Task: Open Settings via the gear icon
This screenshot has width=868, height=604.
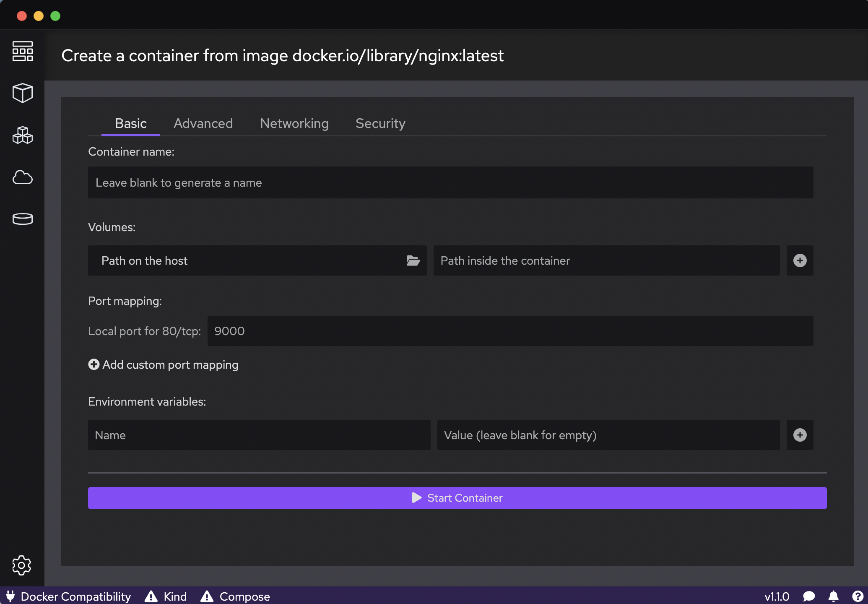Action: (x=22, y=565)
